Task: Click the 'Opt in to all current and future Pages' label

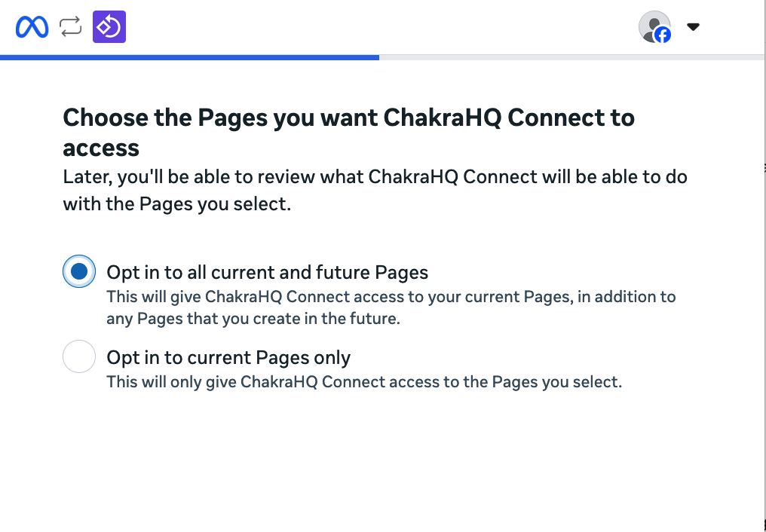Action: [x=268, y=272]
